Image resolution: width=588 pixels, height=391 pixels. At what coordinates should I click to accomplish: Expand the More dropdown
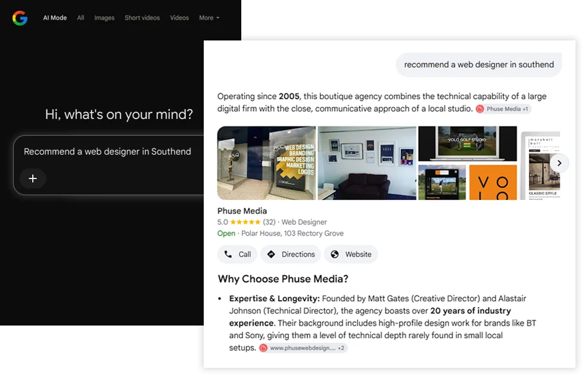209,18
